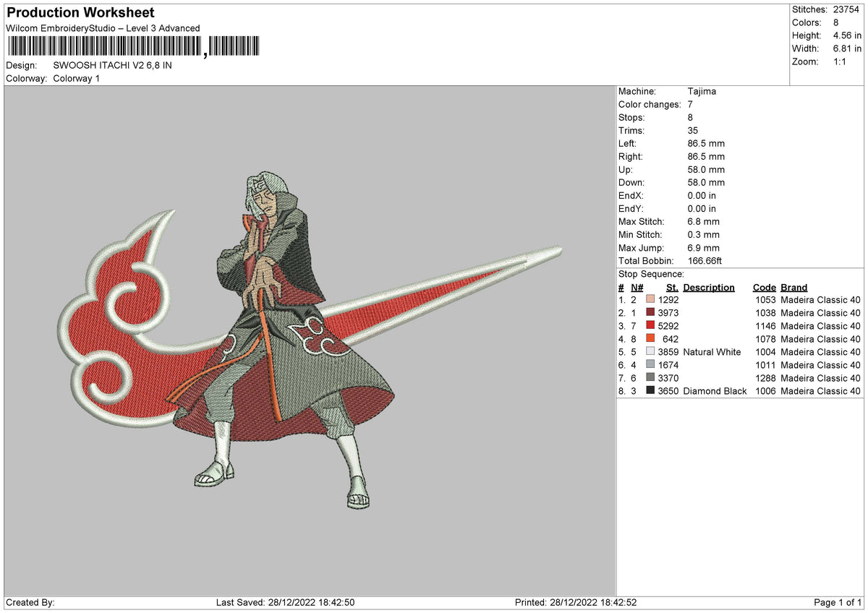Click 'Wilcom EmbroideryStudio – Level 3 Advanced' text
868x613 pixels.
(x=103, y=28)
